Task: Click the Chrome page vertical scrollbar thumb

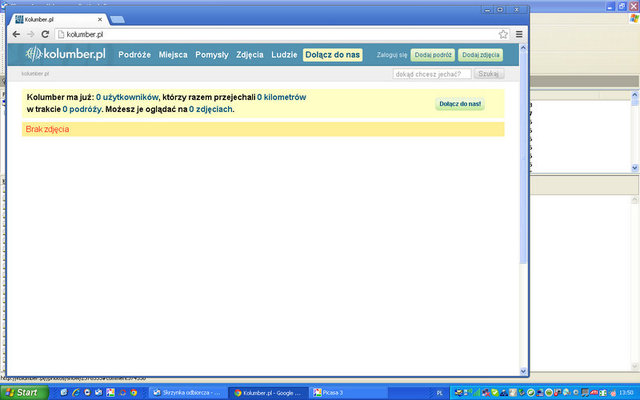Action: (524, 158)
